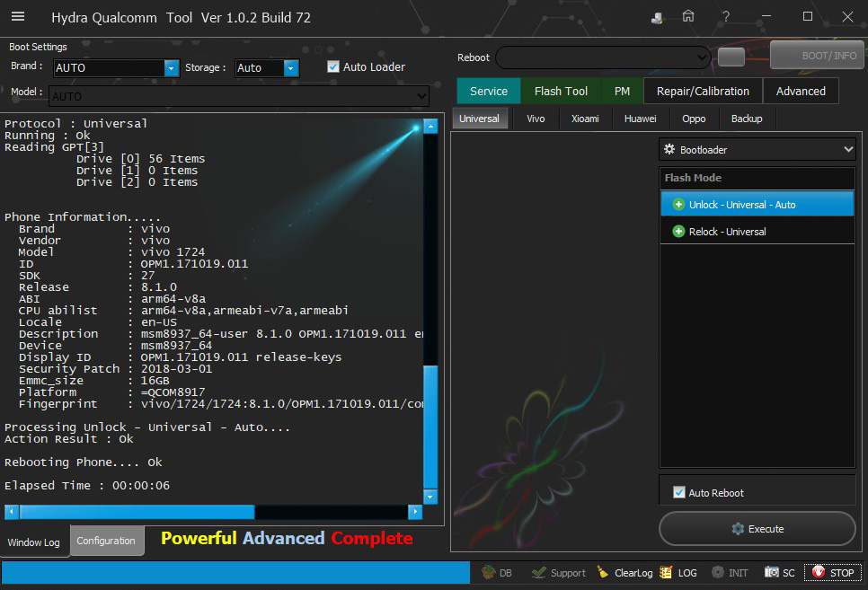Click the 'Device : msm8937_64' log line
This screenshot has width=868, height=590.
pyautogui.click(x=115, y=346)
